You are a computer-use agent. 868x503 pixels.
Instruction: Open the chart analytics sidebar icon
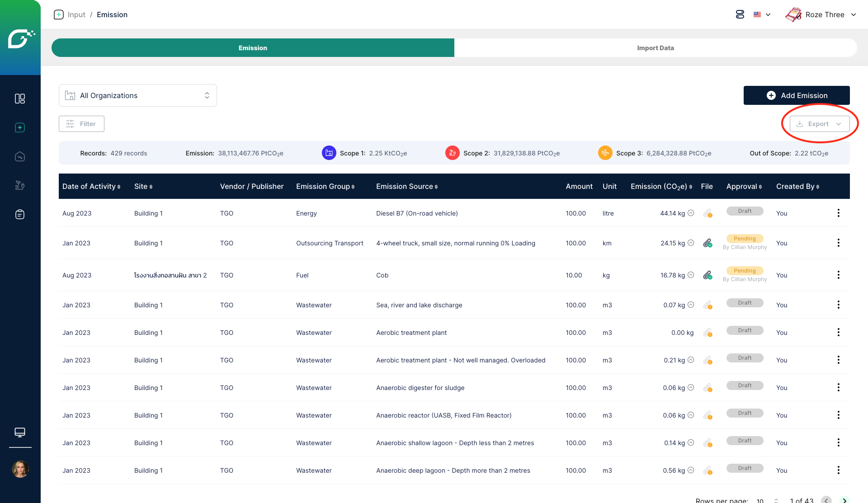click(20, 156)
